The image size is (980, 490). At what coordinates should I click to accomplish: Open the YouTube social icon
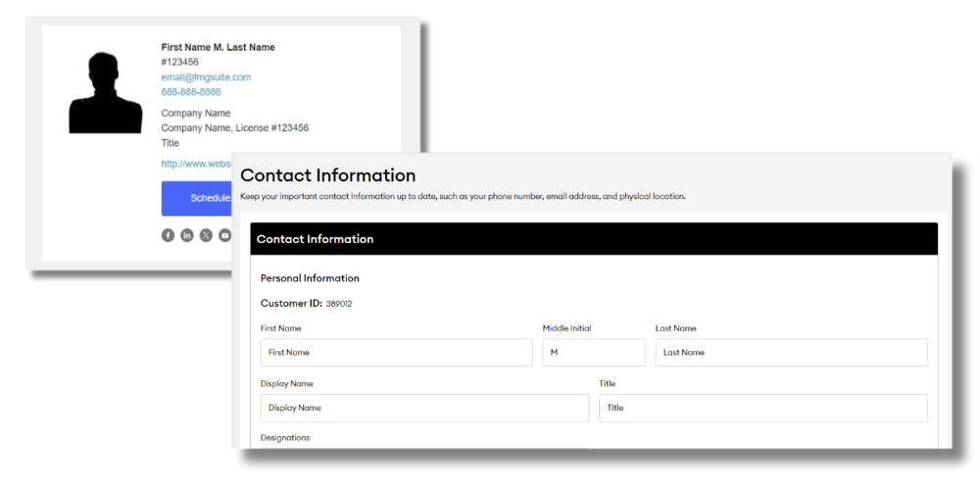point(224,235)
